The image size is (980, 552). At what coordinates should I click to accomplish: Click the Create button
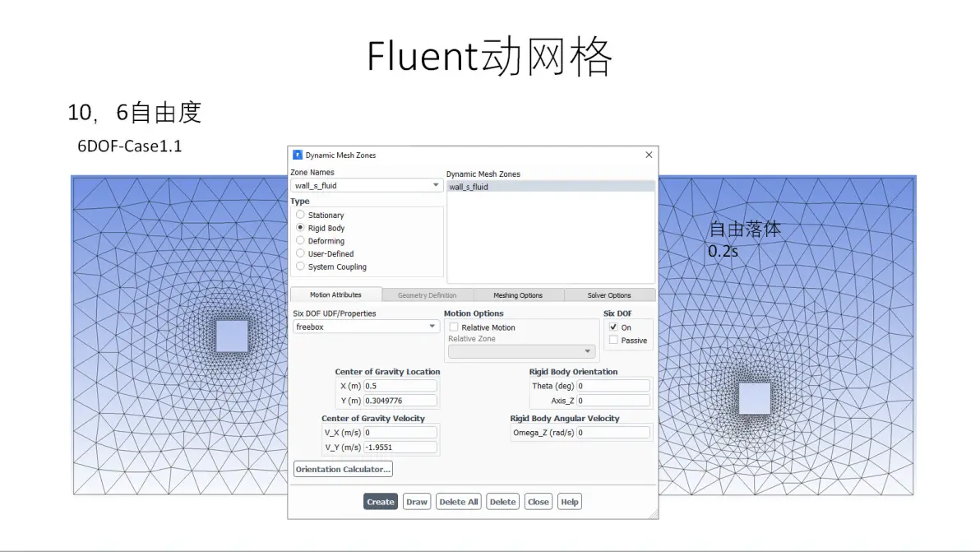click(x=381, y=502)
